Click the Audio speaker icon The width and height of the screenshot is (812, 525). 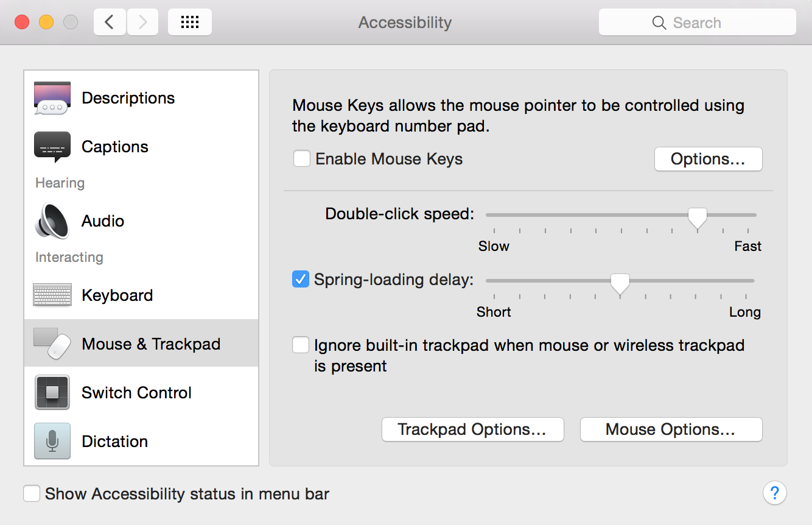pos(52,220)
